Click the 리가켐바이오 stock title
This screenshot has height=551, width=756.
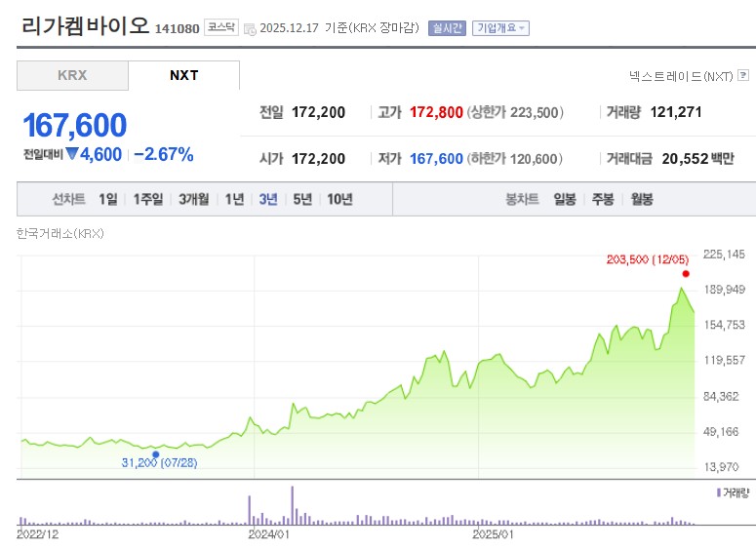click(x=85, y=25)
